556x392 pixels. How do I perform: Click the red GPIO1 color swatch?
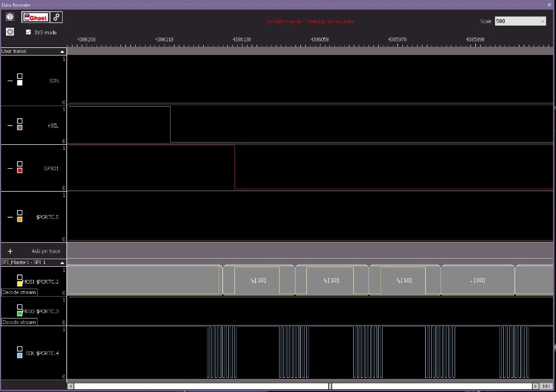tap(20, 170)
